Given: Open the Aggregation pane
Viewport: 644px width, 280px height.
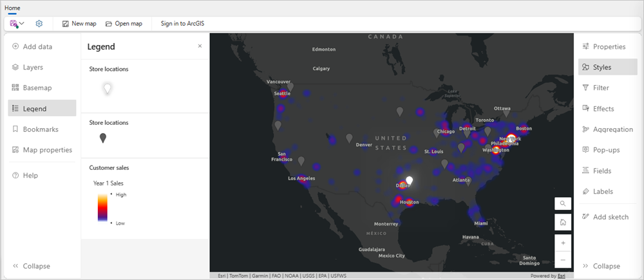Looking at the screenshot, I should [x=608, y=129].
